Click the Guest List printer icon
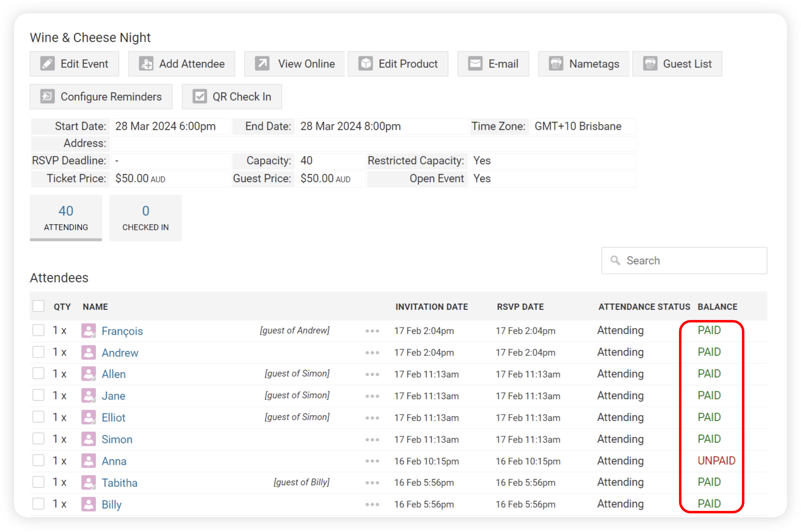This screenshot has width=801, height=532. [650, 64]
